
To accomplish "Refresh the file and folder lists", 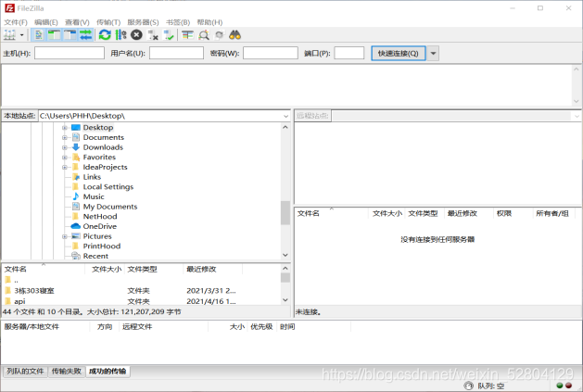I will coord(105,35).
